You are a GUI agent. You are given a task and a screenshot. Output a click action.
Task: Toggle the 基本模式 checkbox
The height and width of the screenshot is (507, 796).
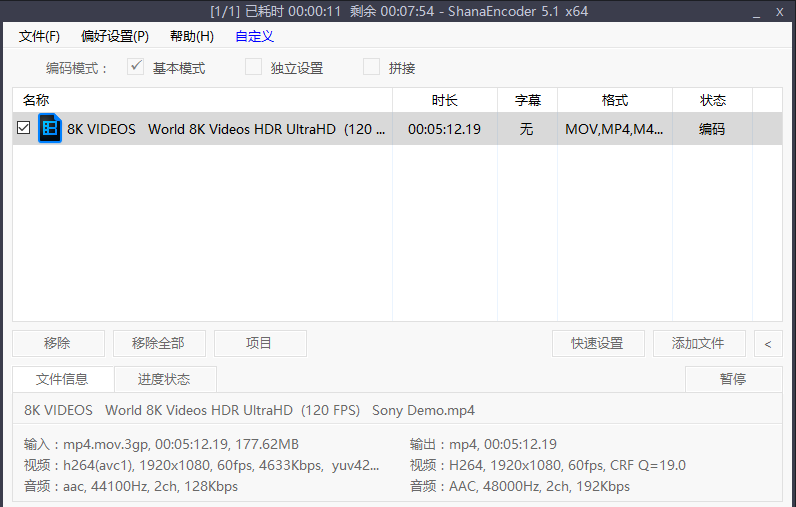136,66
